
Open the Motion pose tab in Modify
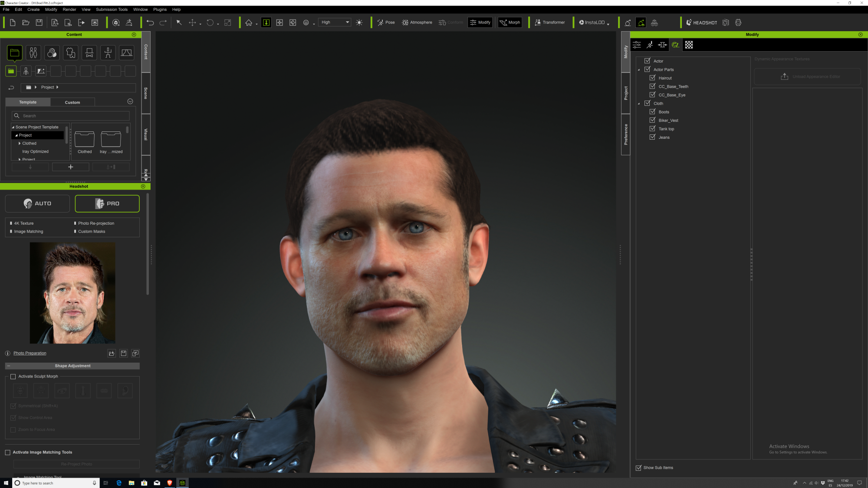click(650, 45)
